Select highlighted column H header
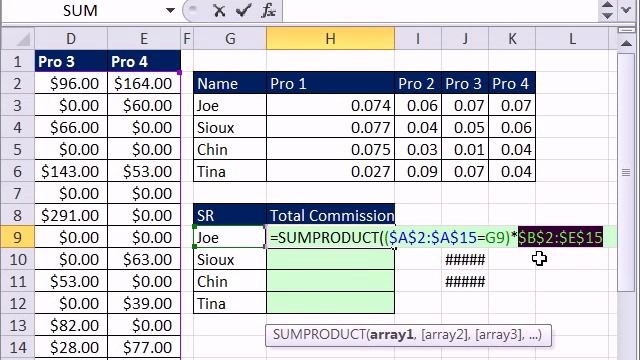 (330, 39)
